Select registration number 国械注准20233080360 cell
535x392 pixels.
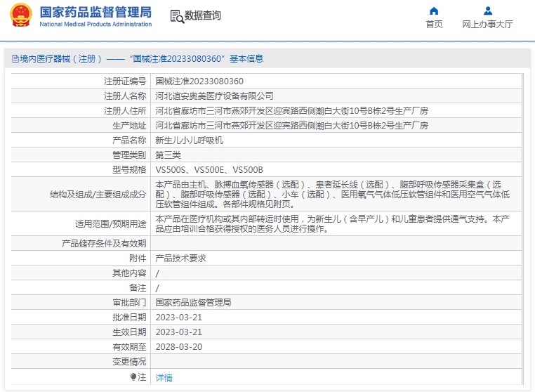336,81
